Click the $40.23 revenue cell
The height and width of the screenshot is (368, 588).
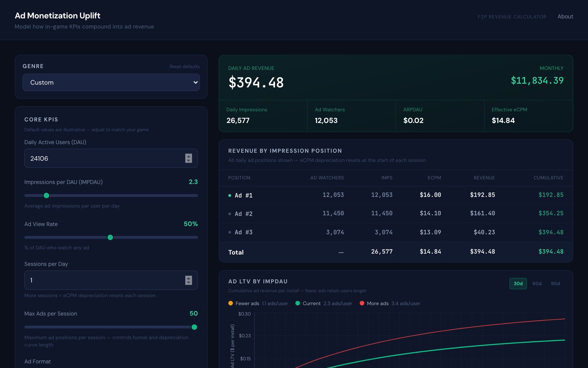484,232
